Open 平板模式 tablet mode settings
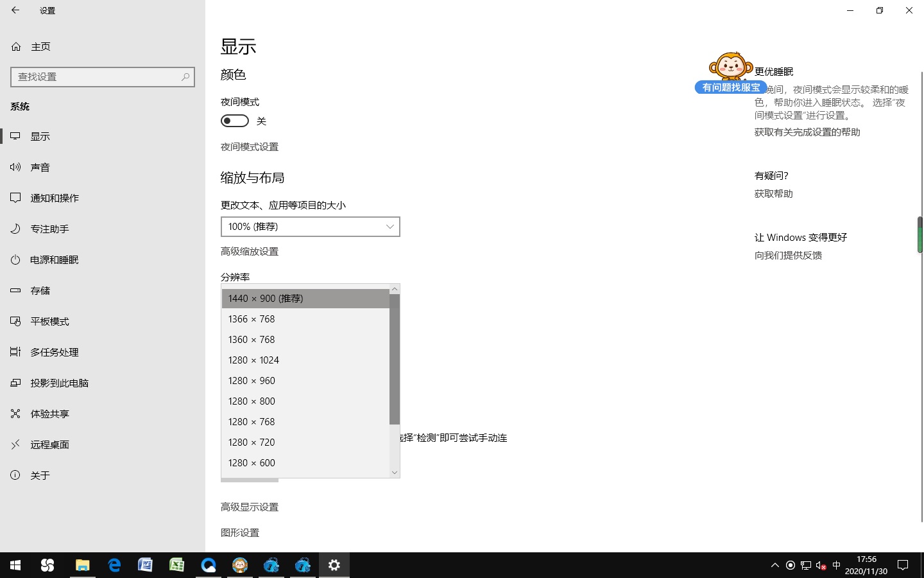The height and width of the screenshot is (578, 924). tap(103, 321)
